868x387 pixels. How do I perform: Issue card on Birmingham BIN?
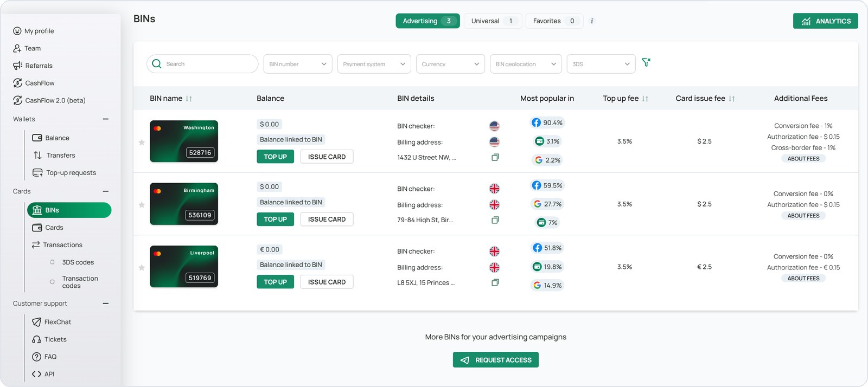[x=327, y=220]
